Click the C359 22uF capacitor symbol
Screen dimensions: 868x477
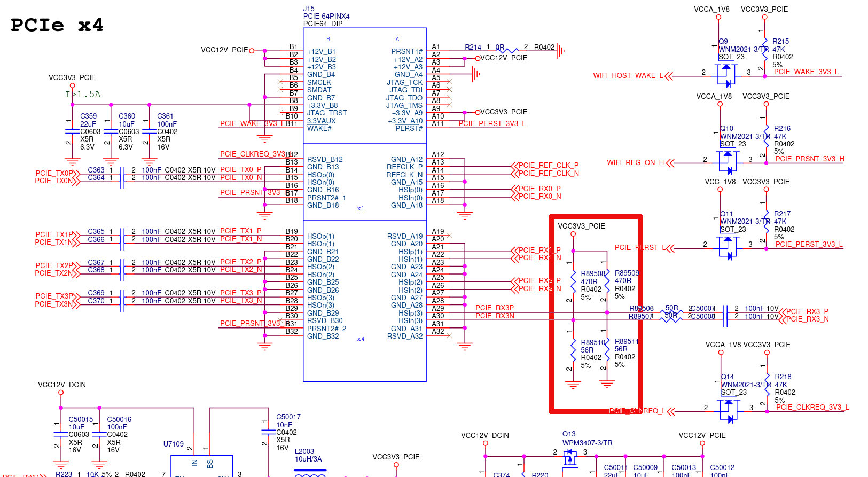coord(72,131)
